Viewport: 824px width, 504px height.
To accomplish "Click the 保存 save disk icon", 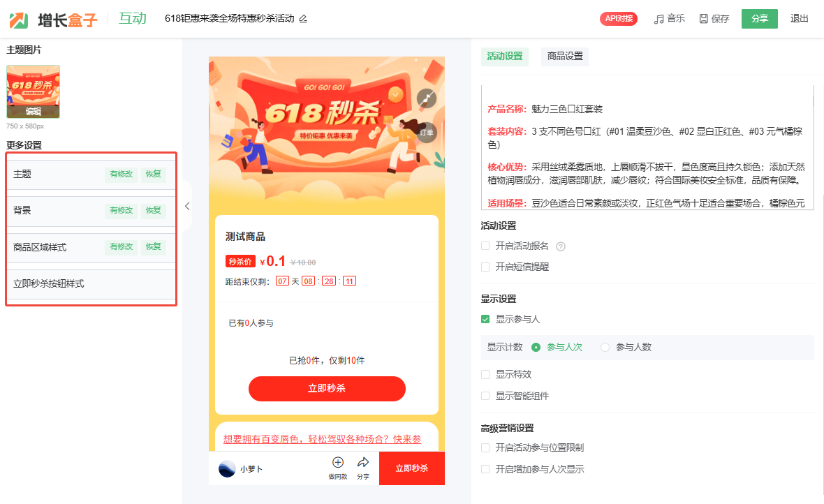I will coord(703,19).
